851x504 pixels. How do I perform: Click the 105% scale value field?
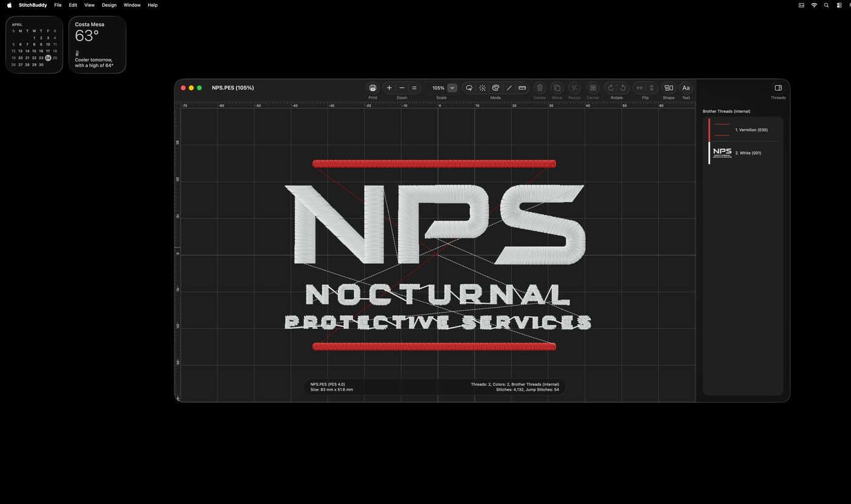coord(438,88)
